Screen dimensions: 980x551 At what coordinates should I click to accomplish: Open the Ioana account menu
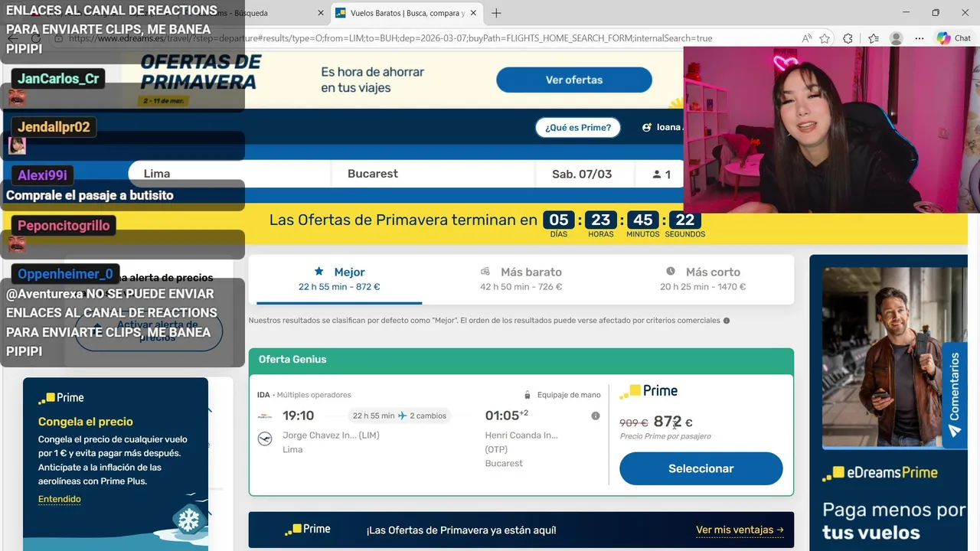(663, 128)
